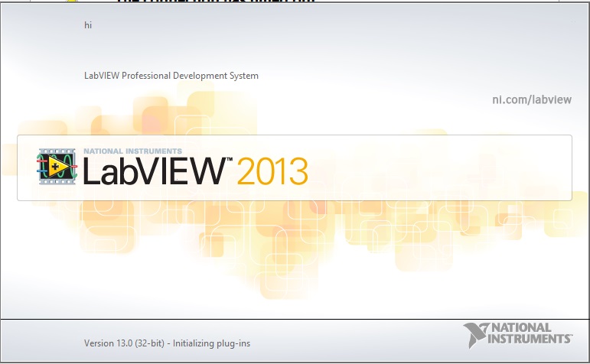
Task: Click the yellow plus triangle in LabVIEW icon
Action: point(56,165)
